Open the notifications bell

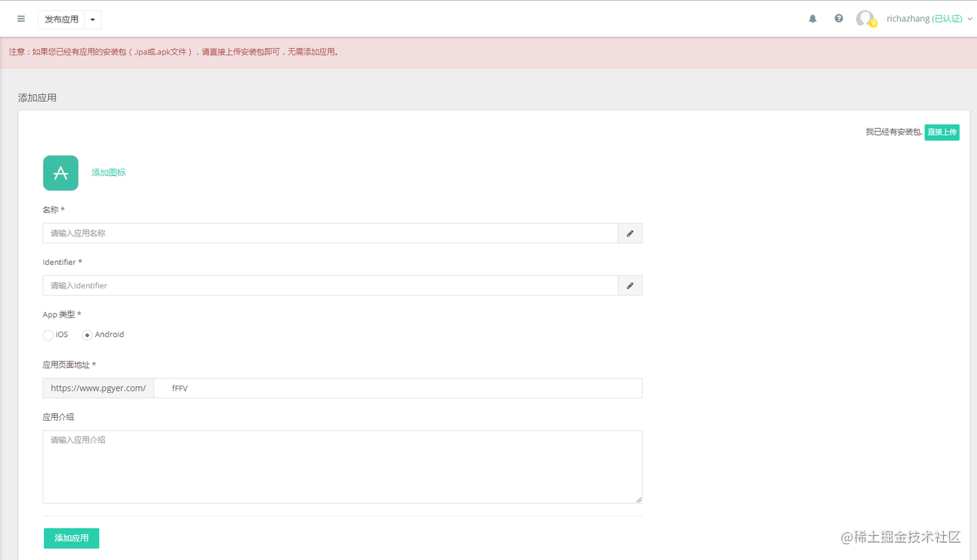point(812,19)
